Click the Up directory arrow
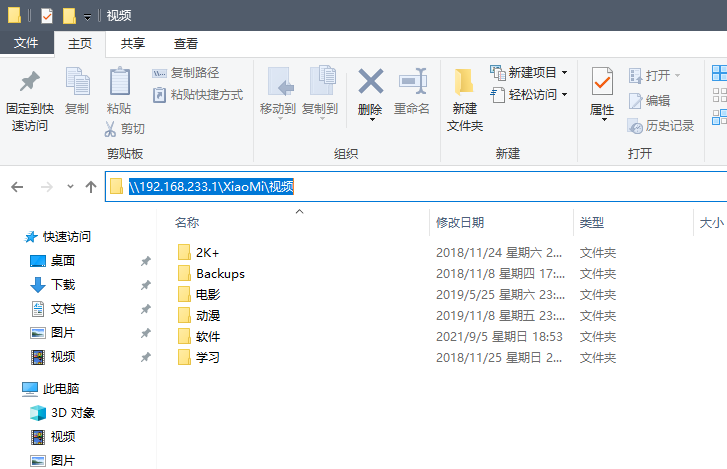 [91, 187]
